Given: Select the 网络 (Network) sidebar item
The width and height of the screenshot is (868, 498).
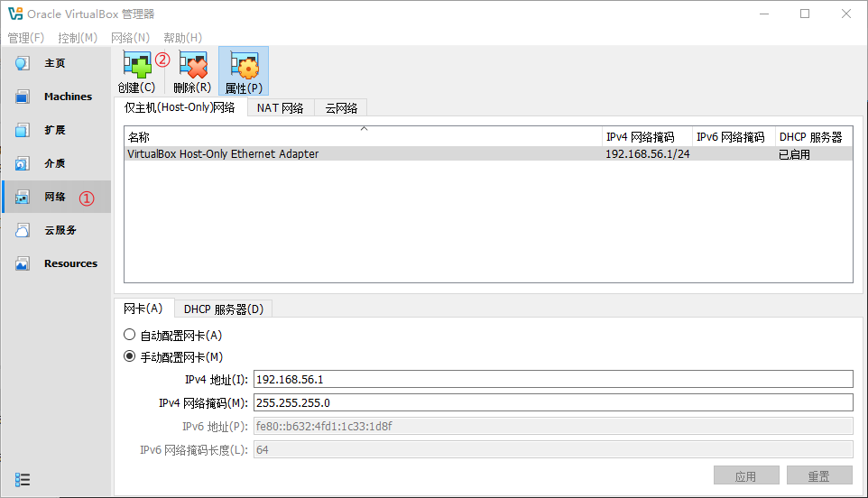Looking at the screenshot, I should (x=56, y=197).
